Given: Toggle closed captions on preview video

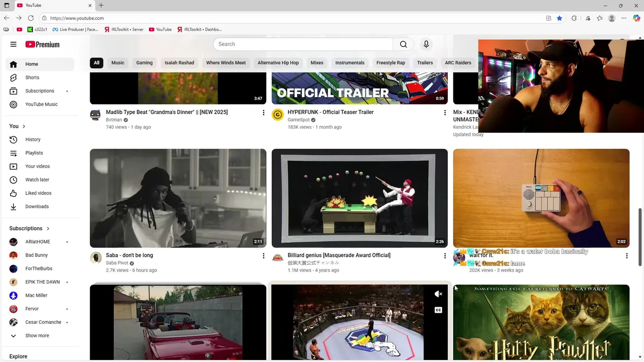Looking at the screenshot, I should [x=438, y=310].
